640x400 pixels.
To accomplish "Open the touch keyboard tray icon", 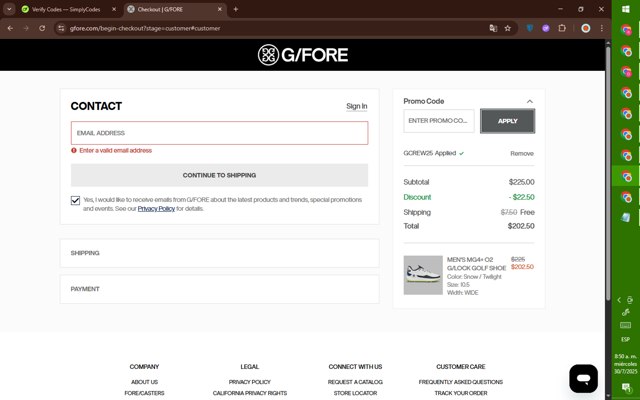I will point(625,325).
